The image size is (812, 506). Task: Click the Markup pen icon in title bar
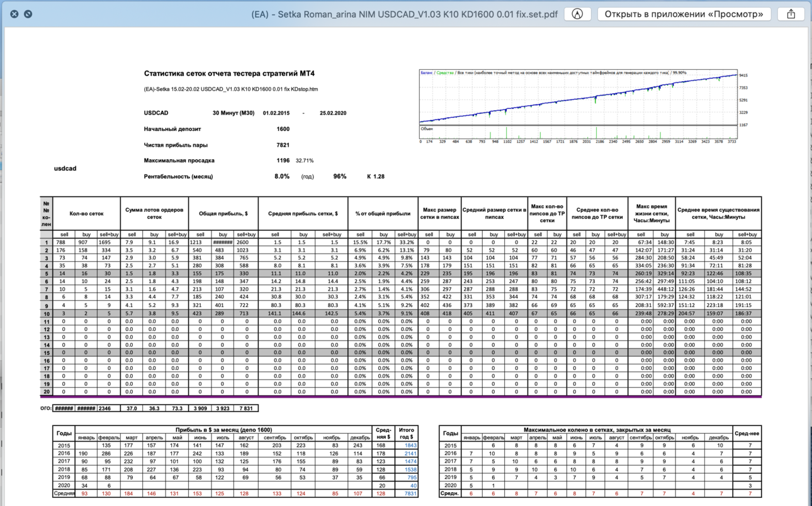tap(577, 14)
